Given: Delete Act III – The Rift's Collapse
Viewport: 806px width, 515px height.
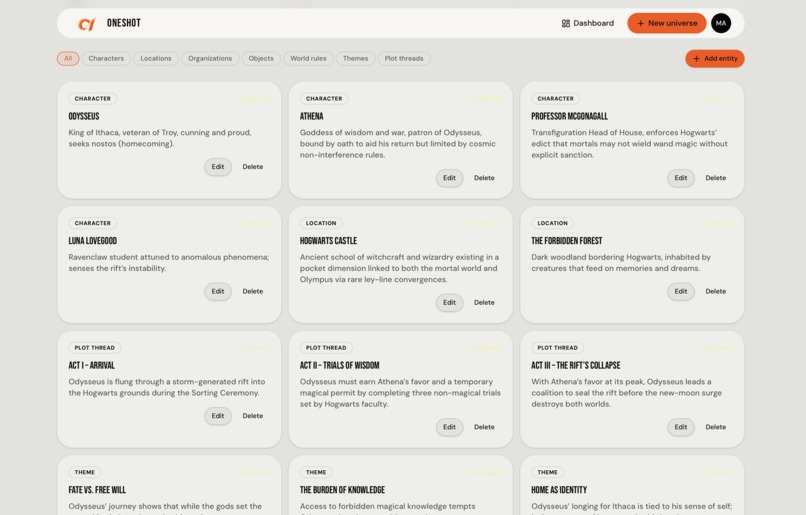Looking at the screenshot, I should tap(716, 427).
